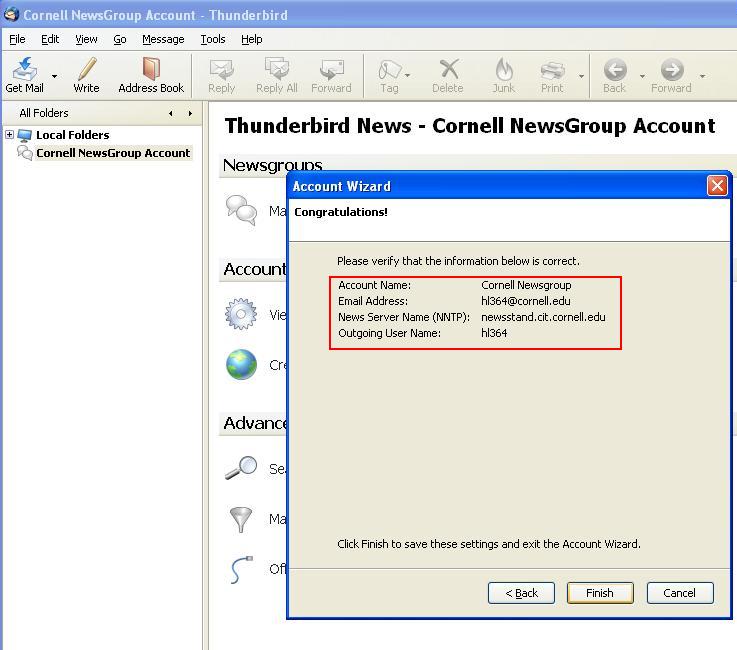This screenshot has width=737, height=650.
Task: Click the Print toolbar icon
Action: [552, 69]
